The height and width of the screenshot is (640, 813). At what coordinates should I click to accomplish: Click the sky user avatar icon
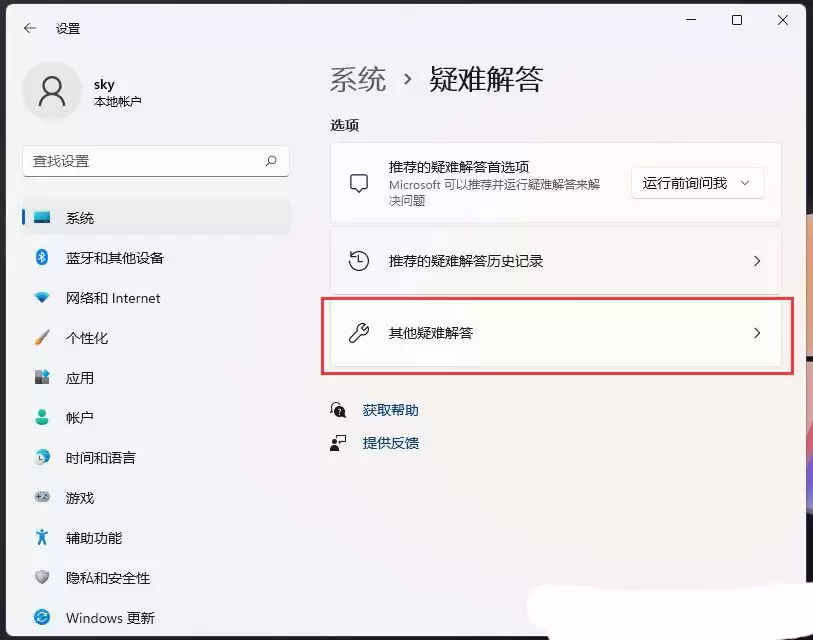point(52,91)
